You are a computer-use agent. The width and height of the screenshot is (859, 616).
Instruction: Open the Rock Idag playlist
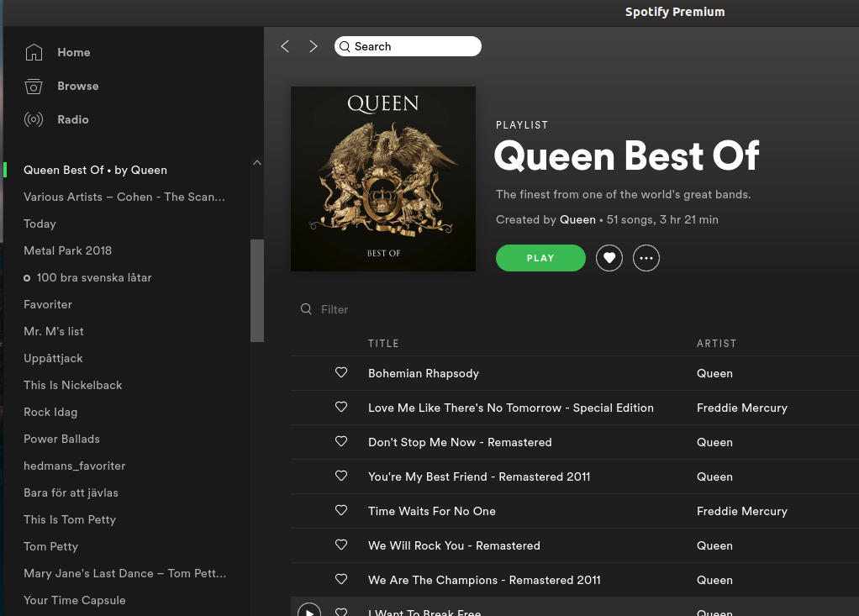click(x=50, y=412)
